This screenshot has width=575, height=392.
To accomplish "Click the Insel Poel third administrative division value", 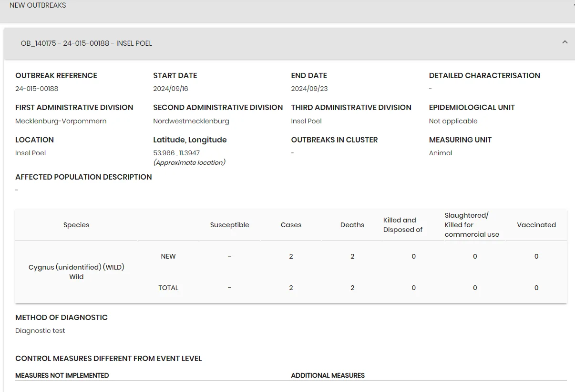I will point(307,121).
